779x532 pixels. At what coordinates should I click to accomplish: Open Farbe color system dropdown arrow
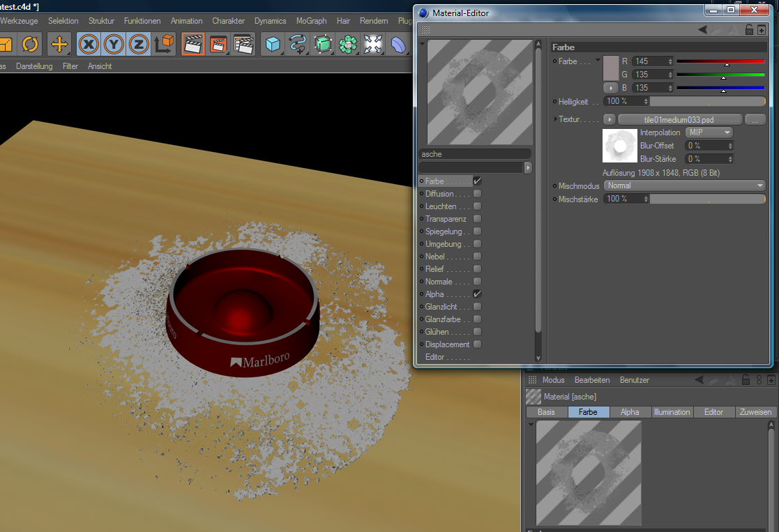point(598,60)
